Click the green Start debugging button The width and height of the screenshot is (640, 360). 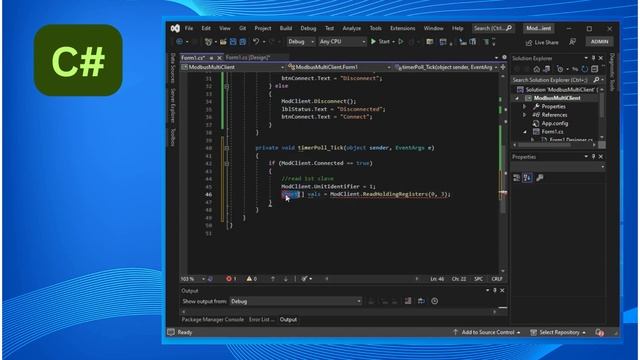(x=380, y=42)
